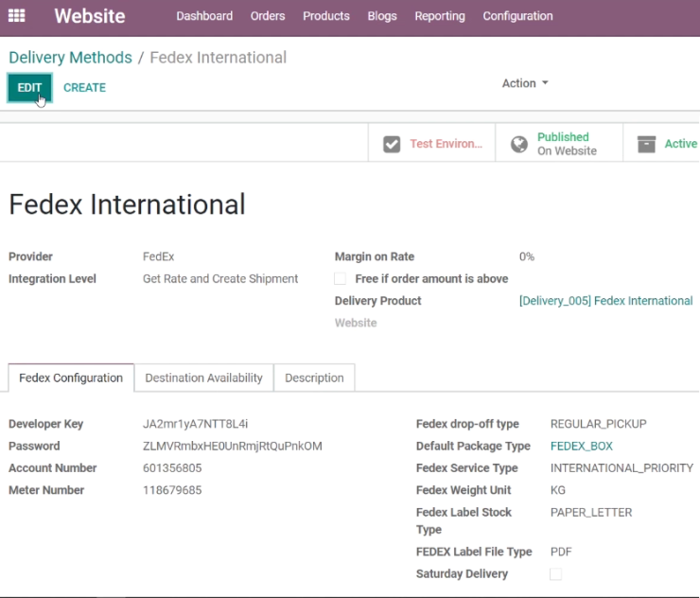The height and width of the screenshot is (598, 700).
Task: Click the Active archive box icon
Action: [x=646, y=144]
